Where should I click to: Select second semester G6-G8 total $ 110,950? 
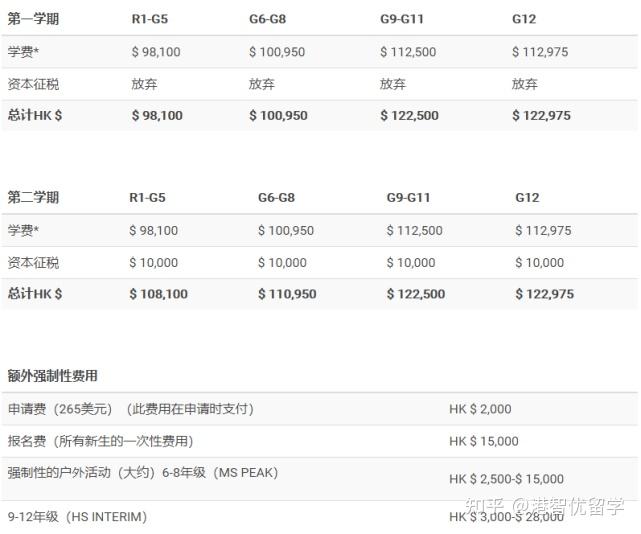tap(287, 294)
